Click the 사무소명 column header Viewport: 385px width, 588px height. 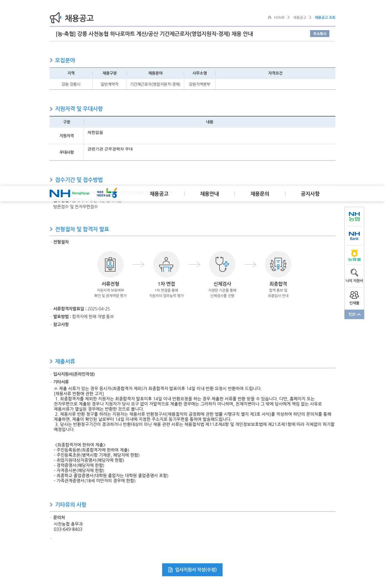tap(199, 73)
